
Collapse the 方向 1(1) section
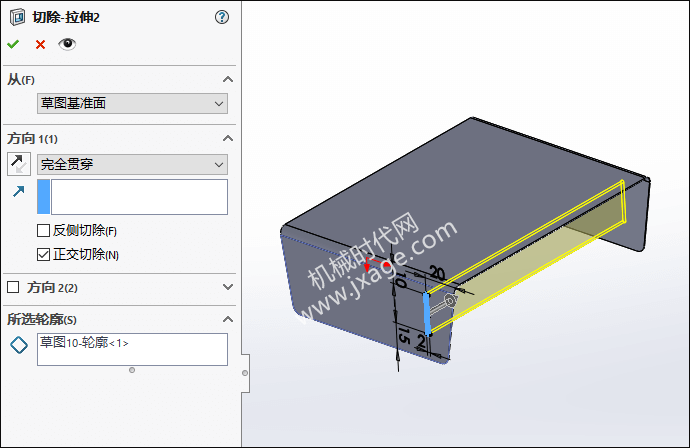click(x=228, y=139)
